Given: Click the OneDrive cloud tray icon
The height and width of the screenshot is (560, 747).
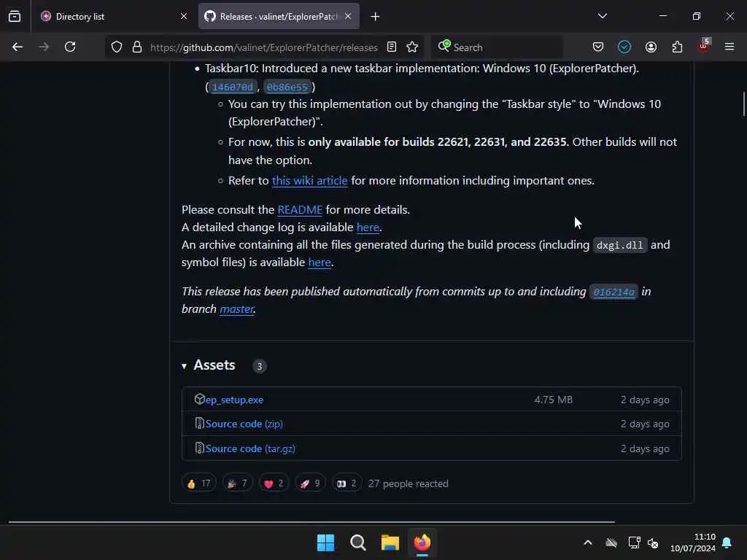Looking at the screenshot, I should 611,542.
